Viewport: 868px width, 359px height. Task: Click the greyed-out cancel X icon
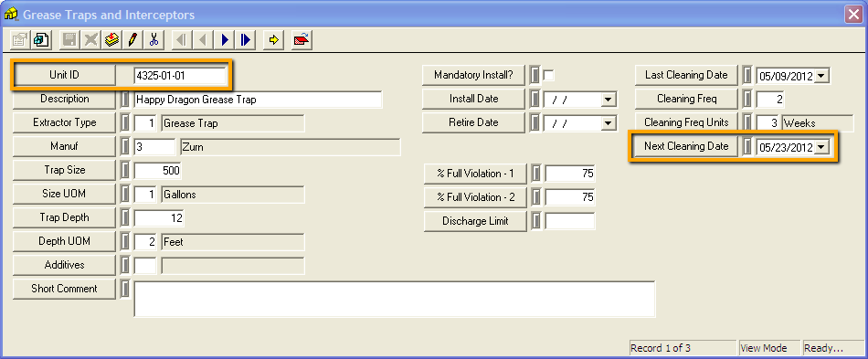pyautogui.click(x=91, y=40)
